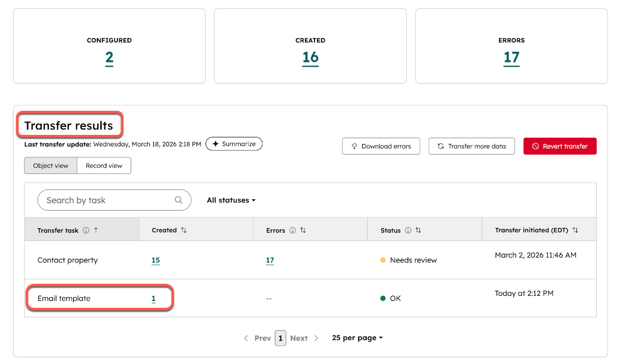Click Transfer task ascending sort arrow
This screenshot has height=364, width=623.
(96, 230)
